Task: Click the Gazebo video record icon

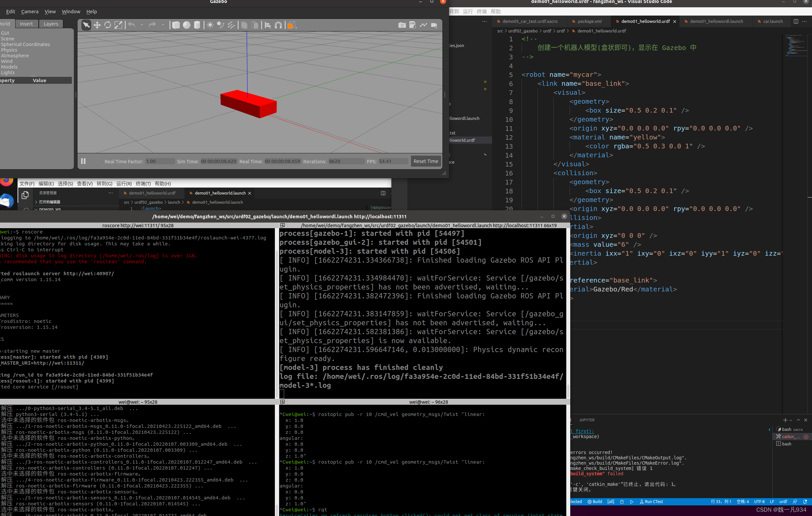Action: tap(434, 25)
